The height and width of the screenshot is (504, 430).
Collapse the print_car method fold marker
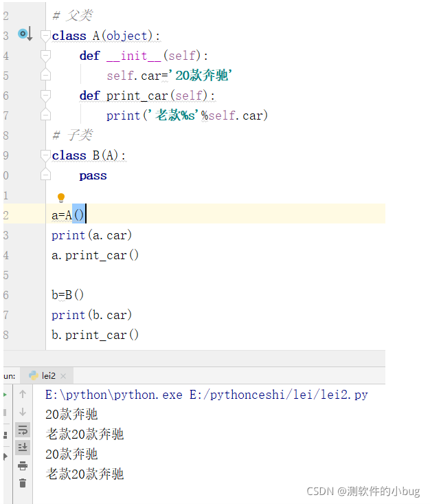pos(45,96)
